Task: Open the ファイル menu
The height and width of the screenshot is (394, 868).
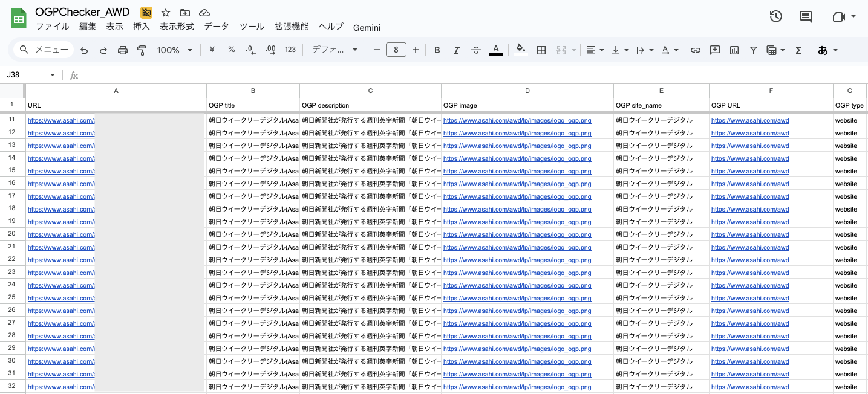Action: pos(53,27)
